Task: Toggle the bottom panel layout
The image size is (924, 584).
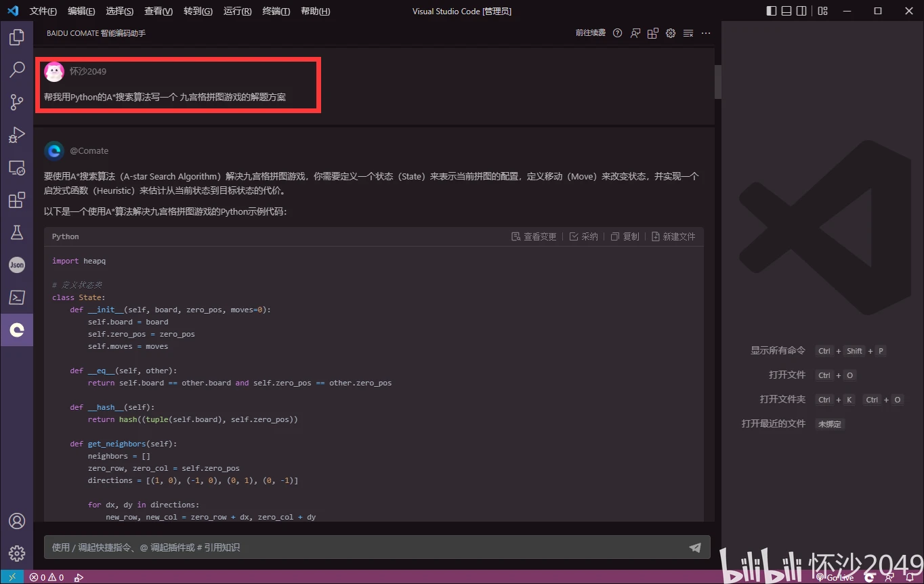Action: (x=786, y=11)
